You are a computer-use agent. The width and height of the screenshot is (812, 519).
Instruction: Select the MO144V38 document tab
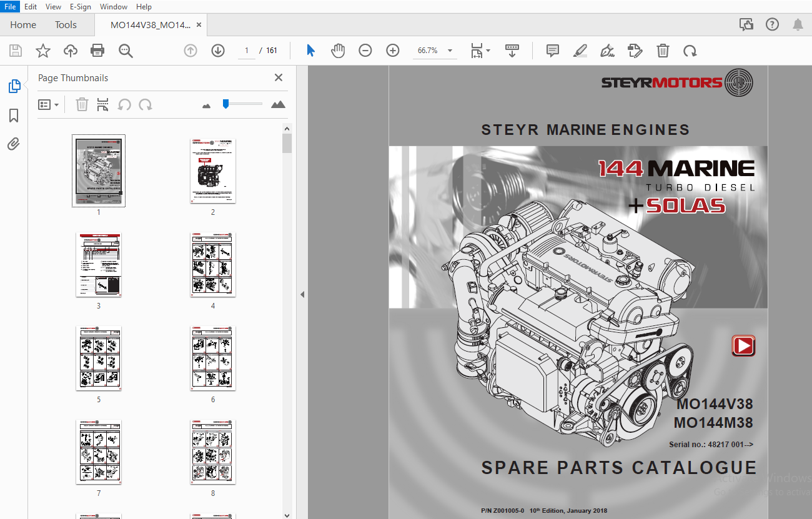(150, 25)
